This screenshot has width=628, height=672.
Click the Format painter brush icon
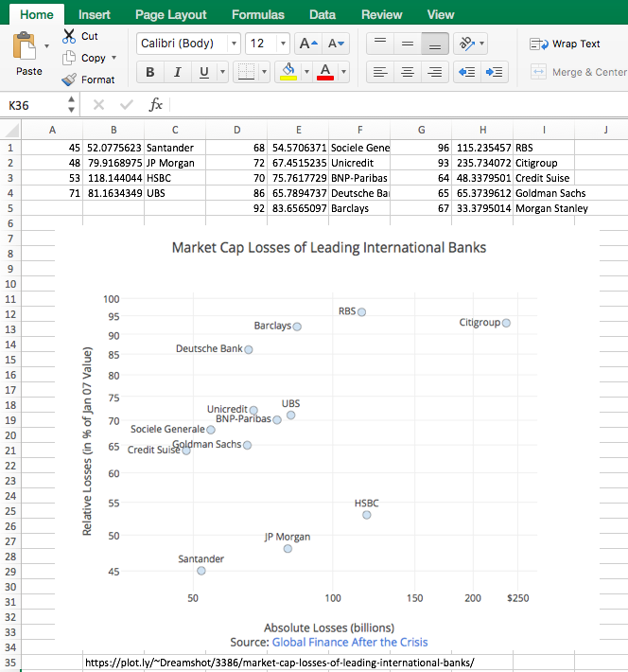tap(68, 80)
